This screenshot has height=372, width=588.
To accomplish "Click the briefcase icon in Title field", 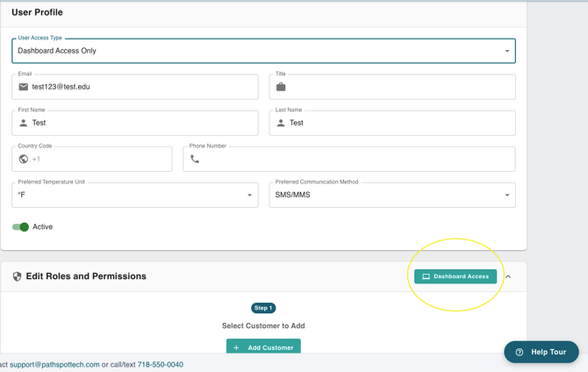I will point(281,87).
